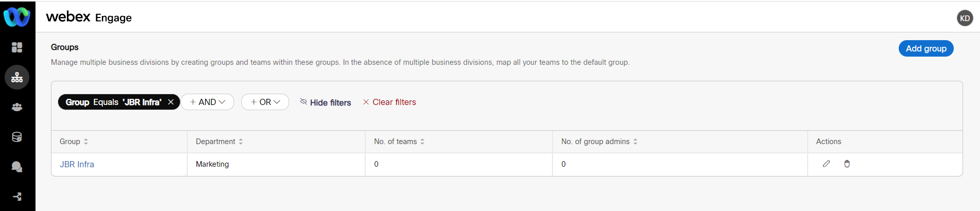Screen dimensions: 980x211
Task: Open the JBR Infra group link
Action: [x=77, y=164]
